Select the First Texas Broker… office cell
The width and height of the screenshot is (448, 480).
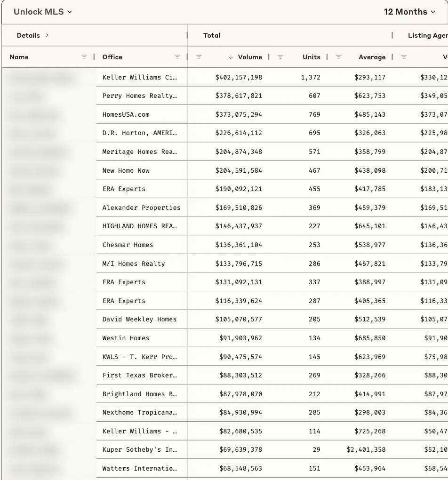click(142, 375)
